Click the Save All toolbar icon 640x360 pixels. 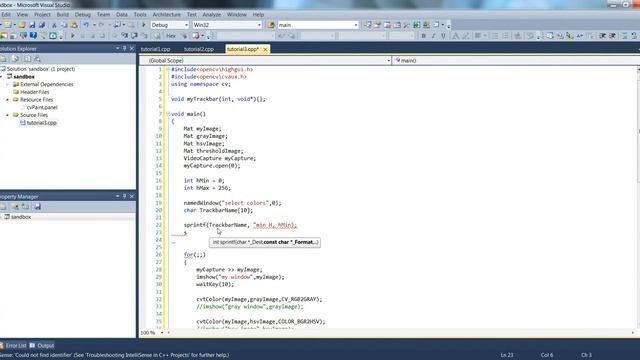pyautogui.click(x=42, y=25)
